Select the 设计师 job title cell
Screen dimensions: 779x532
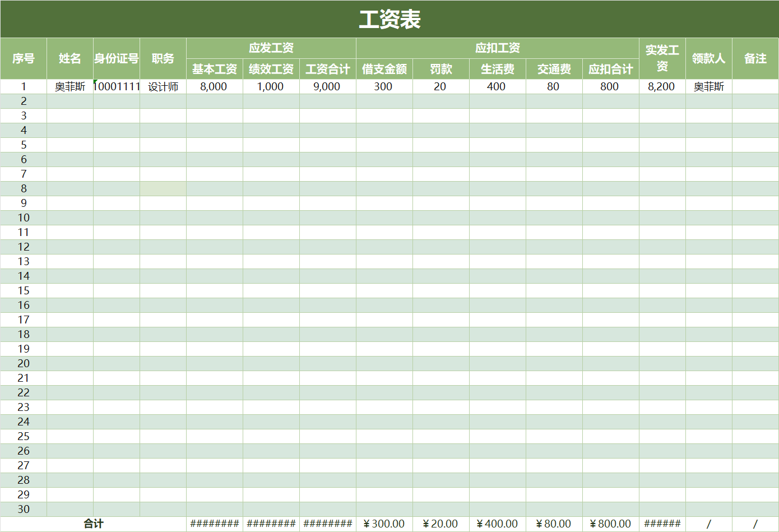click(x=163, y=86)
